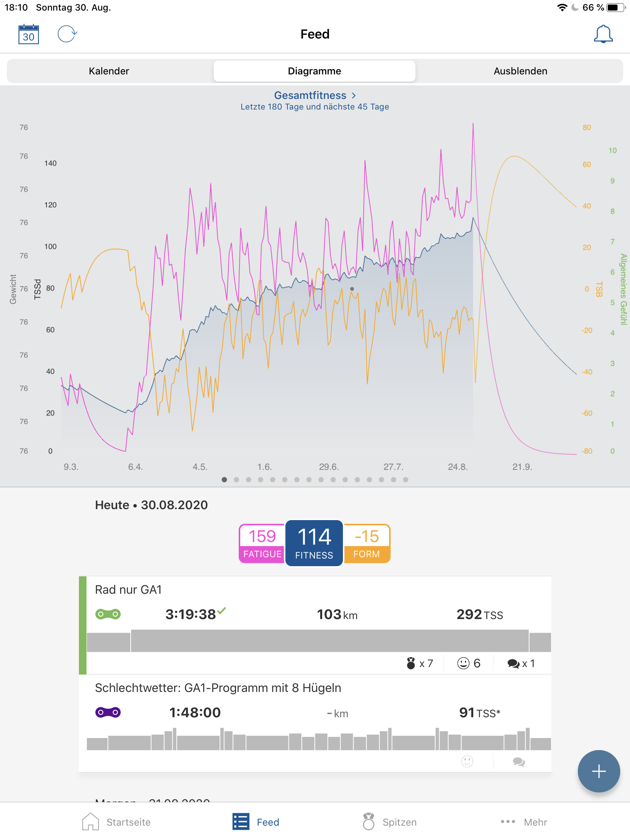Open the Mehr menu
The image size is (630, 840).
point(524,822)
